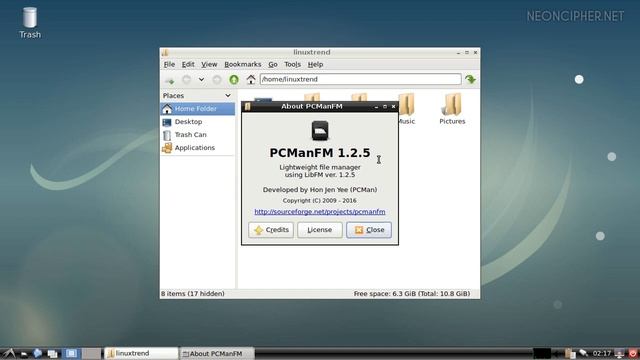Minimize the linuxtrend file manager window
This screenshot has height=360, width=640.
[x=458, y=53]
